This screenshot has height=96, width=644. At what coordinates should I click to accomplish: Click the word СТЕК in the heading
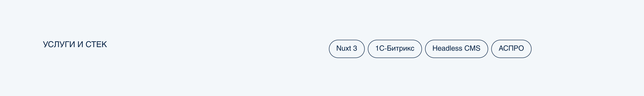pyautogui.click(x=96, y=45)
